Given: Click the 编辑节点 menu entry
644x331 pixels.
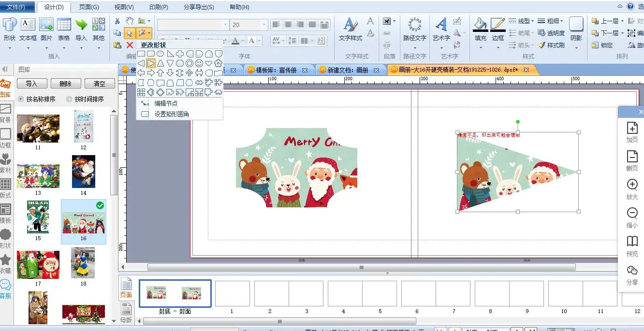Looking at the screenshot, I should [x=166, y=103].
